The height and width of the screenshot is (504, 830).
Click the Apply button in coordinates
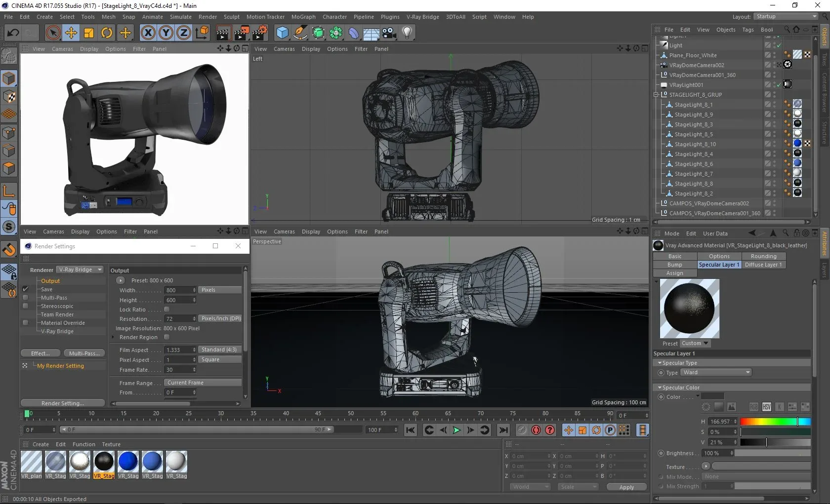(x=626, y=487)
